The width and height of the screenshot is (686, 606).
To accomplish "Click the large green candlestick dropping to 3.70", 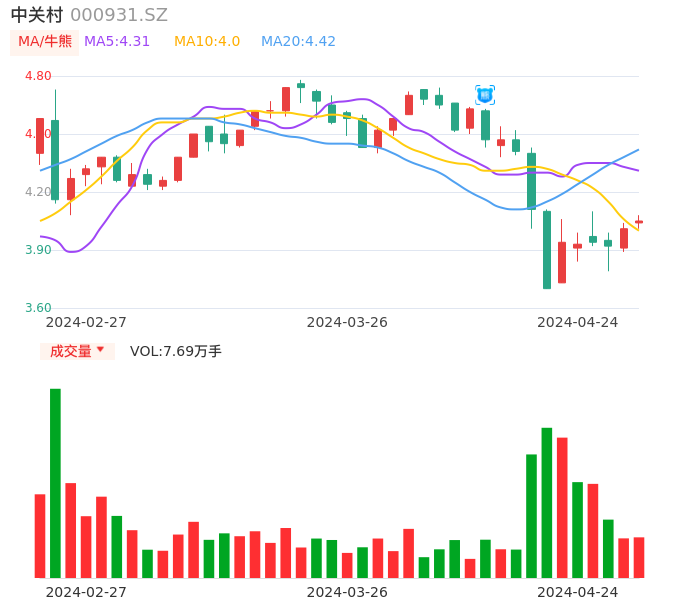I will pos(547,250).
